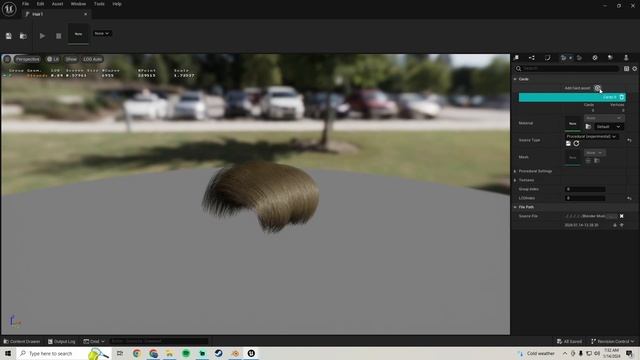
Task: Collapse the File Path section
Action: coord(515,207)
